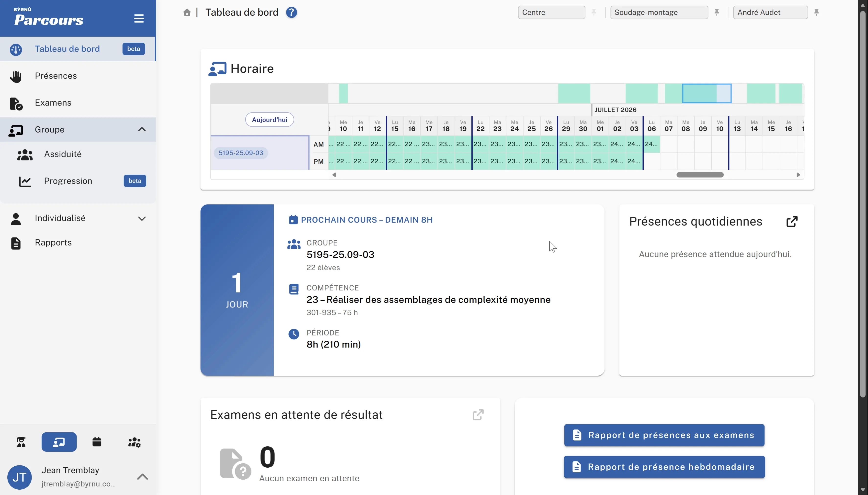This screenshot has width=868, height=495.
Task: Select the Ma 23 AM schedule cell
Action: [x=497, y=144]
